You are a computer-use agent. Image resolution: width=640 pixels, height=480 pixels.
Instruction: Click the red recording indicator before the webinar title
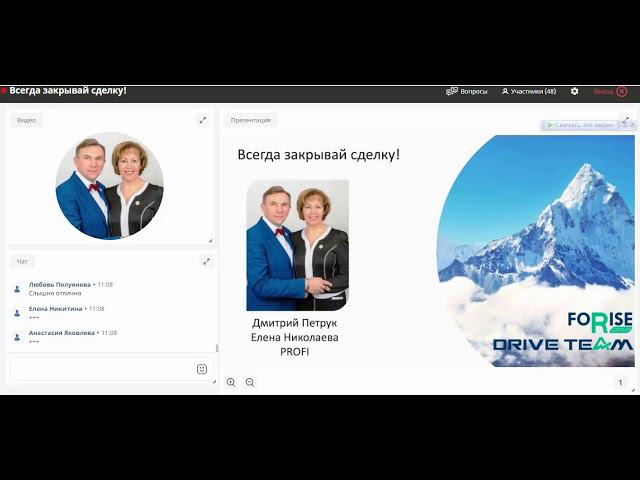4,91
